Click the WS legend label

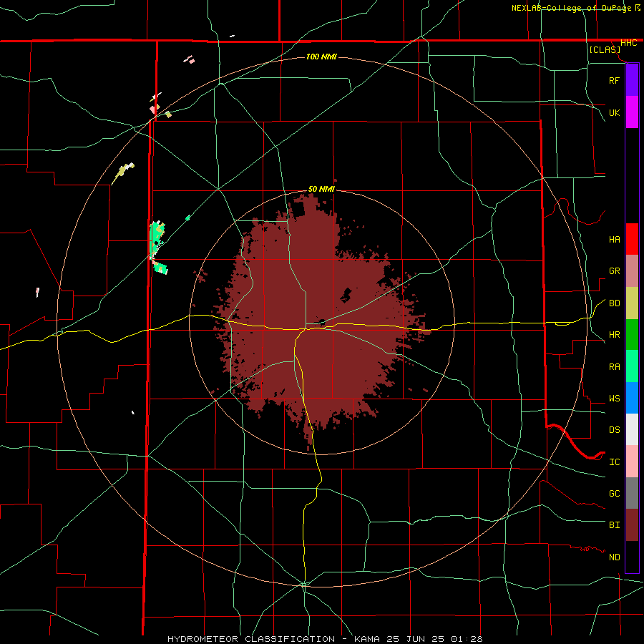click(614, 398)
